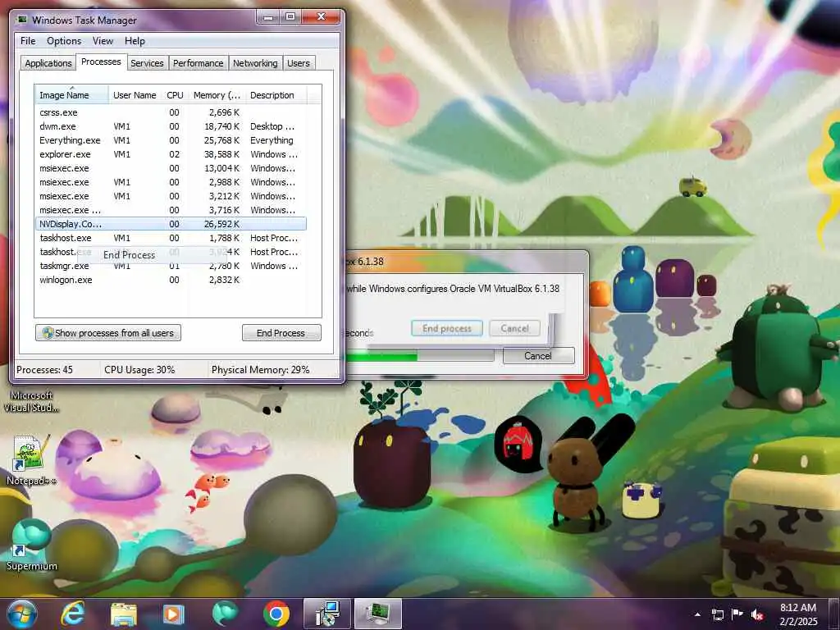Sort processes by Image Name column
The image size is (840, 630).
(72, 95)
